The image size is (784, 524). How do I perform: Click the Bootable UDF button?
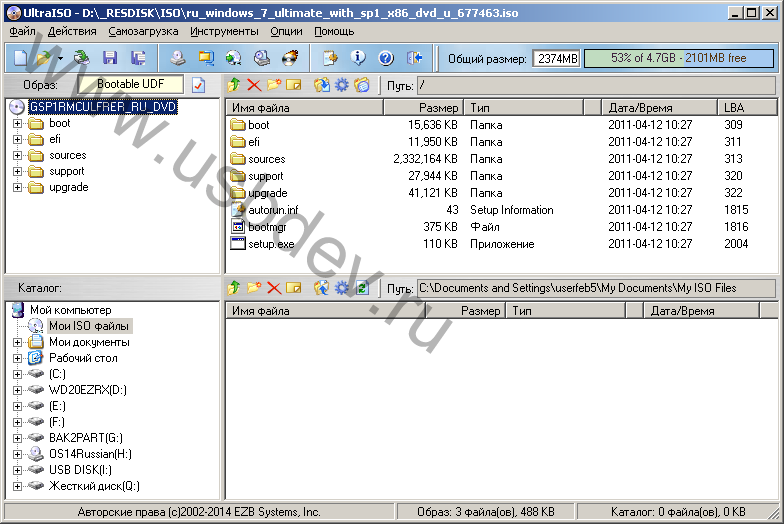(132, 85)
